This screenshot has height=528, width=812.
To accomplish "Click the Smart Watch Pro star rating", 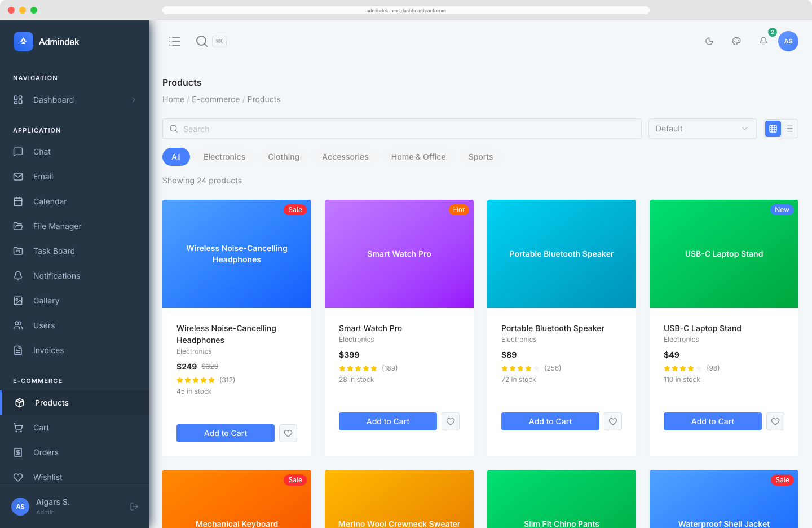I will 358,368.
